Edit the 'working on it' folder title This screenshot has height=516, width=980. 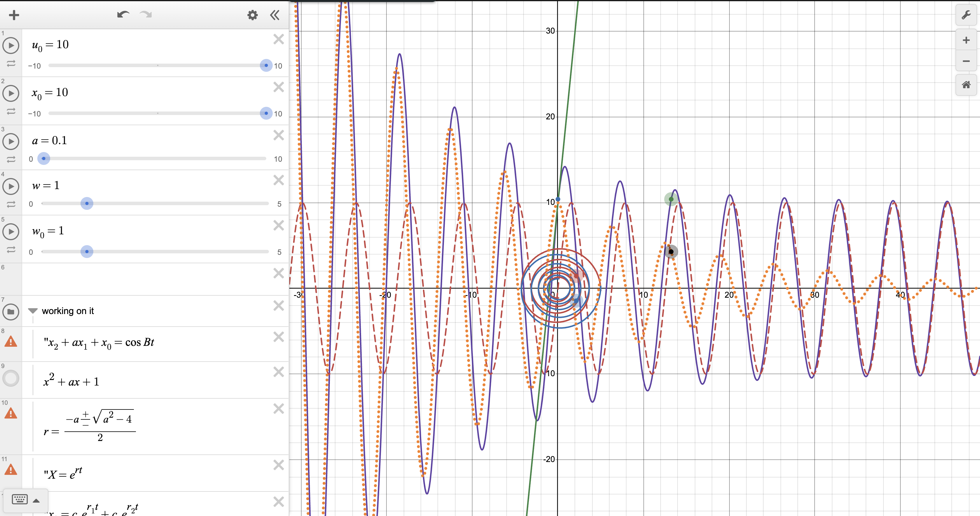click(68, 311)
